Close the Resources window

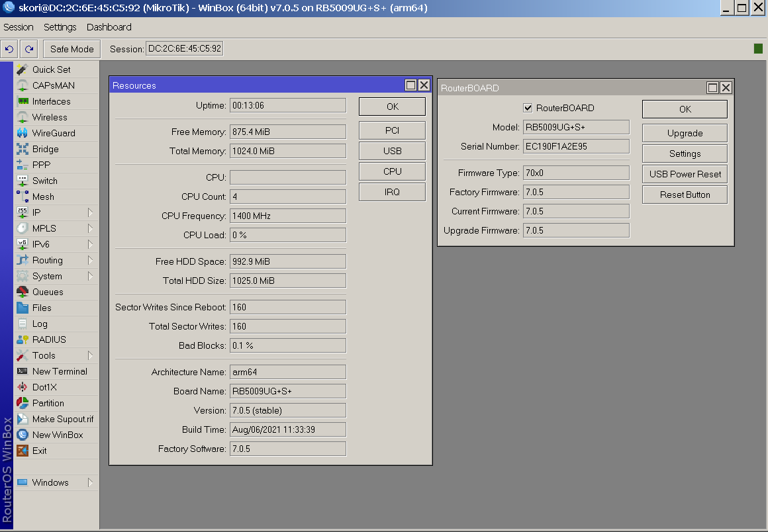pyautogui.click(x=424, y=85)
